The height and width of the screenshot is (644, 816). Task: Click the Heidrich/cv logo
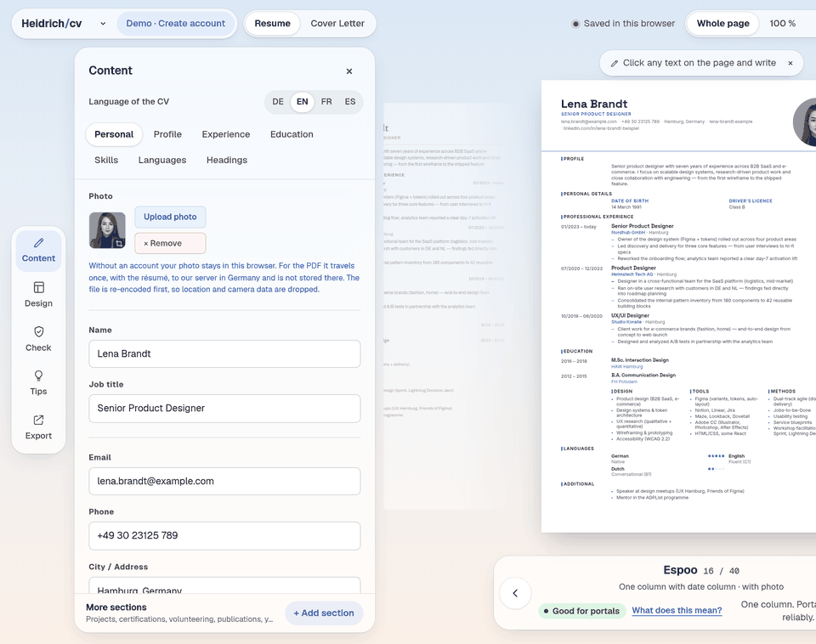(x=52, y=24)
